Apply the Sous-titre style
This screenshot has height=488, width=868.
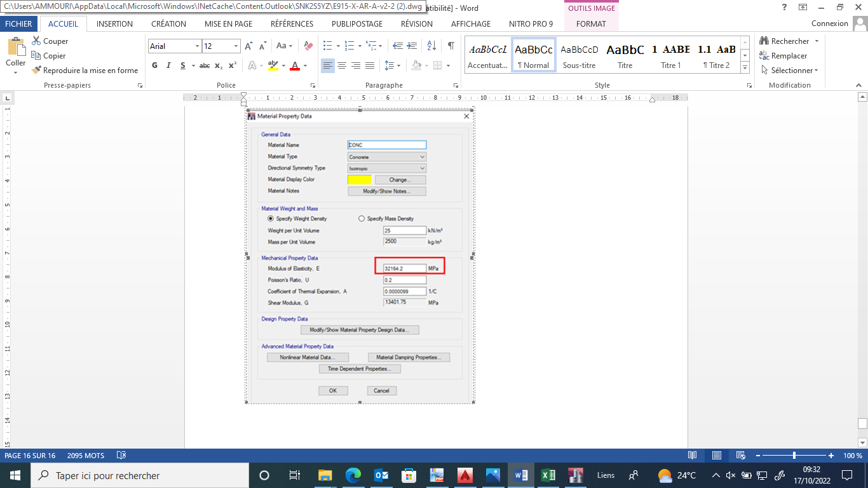coord(579,55)
